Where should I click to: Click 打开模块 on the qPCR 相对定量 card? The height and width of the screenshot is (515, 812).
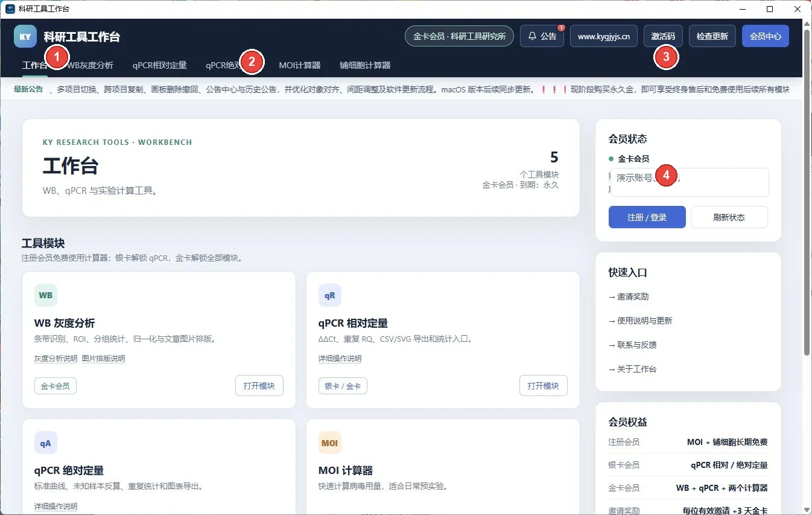pos(544,386)
